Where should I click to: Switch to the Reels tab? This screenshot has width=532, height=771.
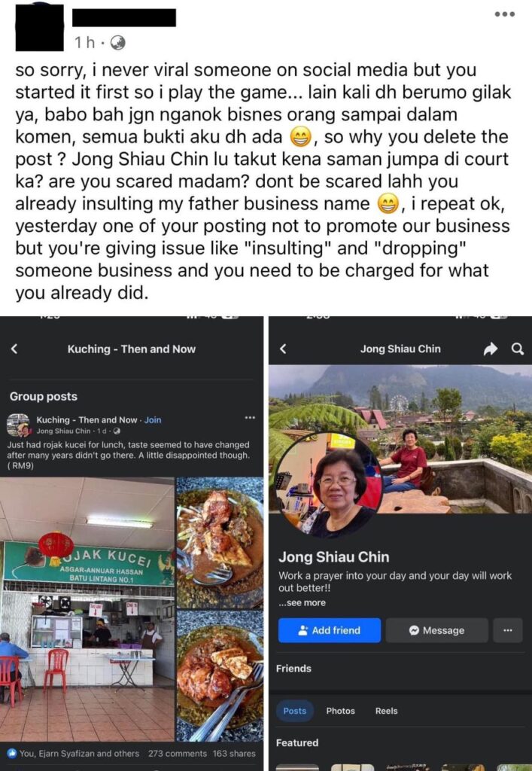click(x=387, y=711)
